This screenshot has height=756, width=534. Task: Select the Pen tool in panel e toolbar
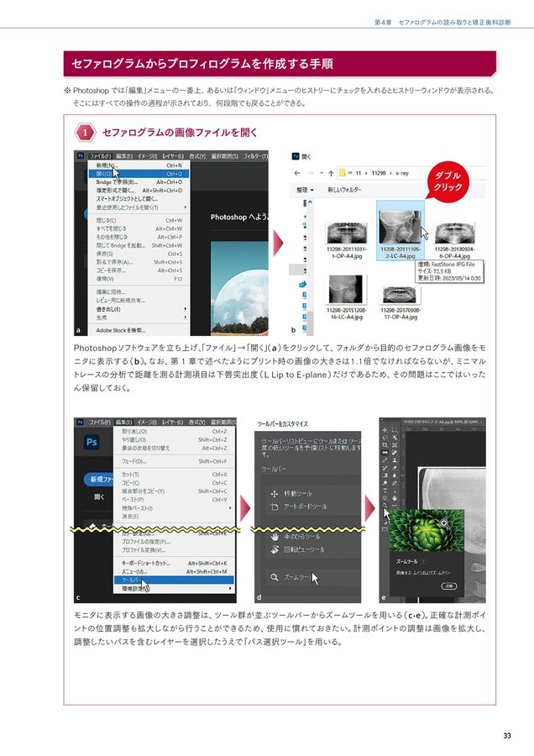pyautogui.click(x=395, y=483)
